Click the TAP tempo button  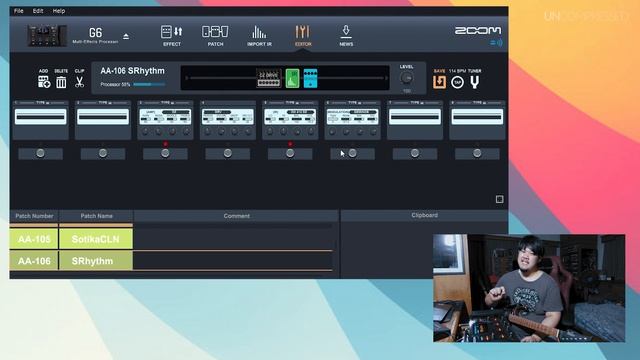pos(458,82)
